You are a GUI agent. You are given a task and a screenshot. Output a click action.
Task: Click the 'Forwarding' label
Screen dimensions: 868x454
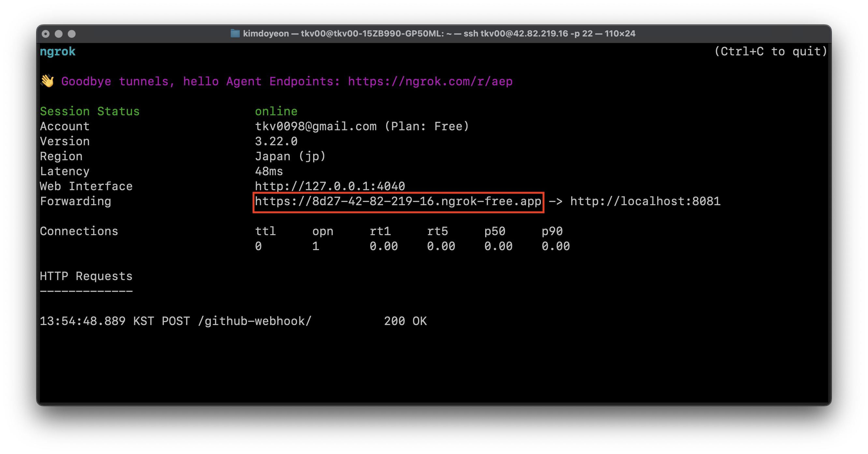point(76,201)
